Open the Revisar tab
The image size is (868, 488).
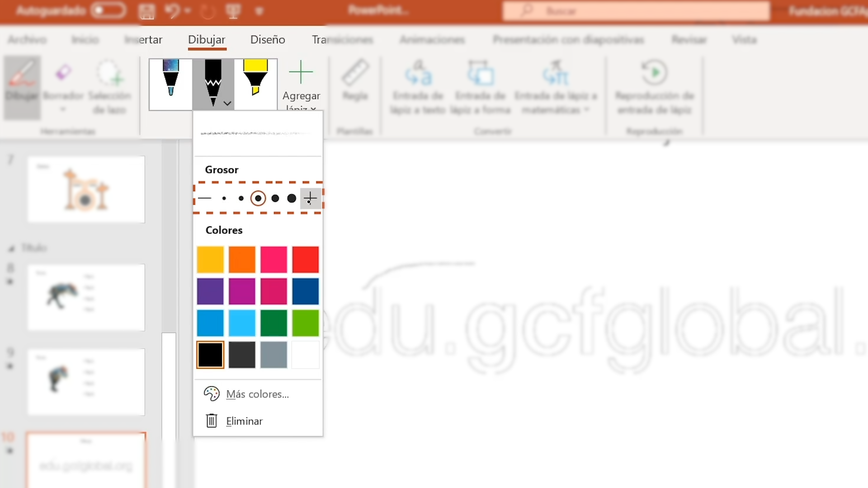pos(689,40)
